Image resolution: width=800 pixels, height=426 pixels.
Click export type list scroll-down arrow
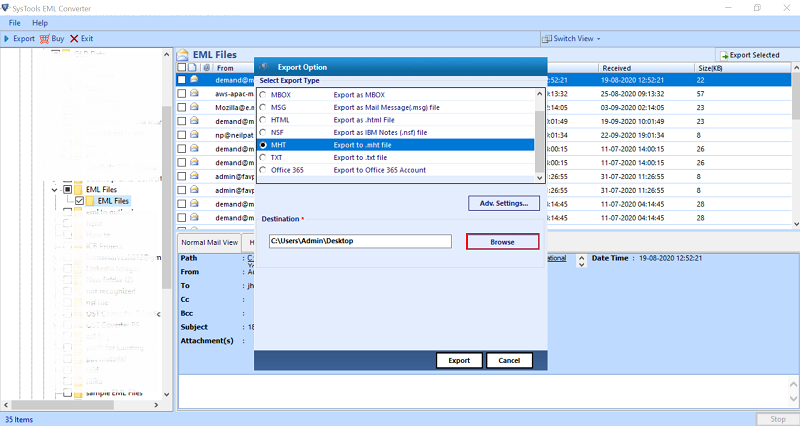(x=540, y=178)
